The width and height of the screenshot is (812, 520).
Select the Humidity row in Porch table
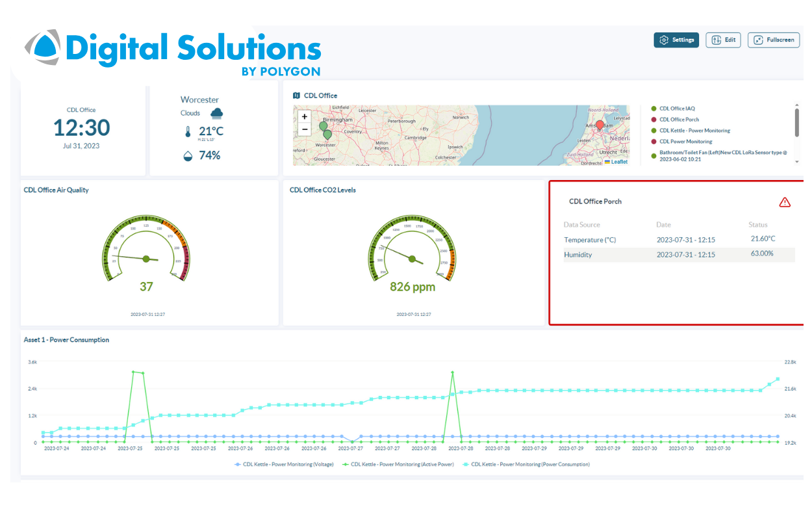click(679, 255)
